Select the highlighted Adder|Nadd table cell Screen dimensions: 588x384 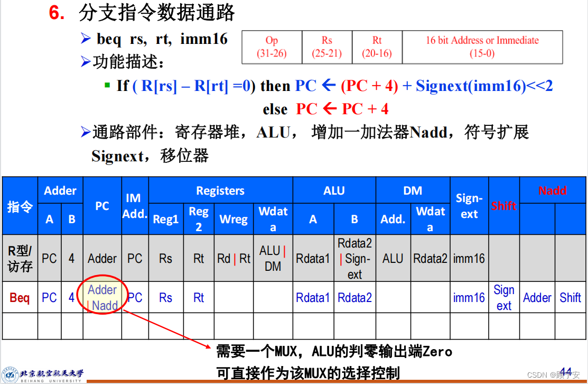[x=102, y=297]
